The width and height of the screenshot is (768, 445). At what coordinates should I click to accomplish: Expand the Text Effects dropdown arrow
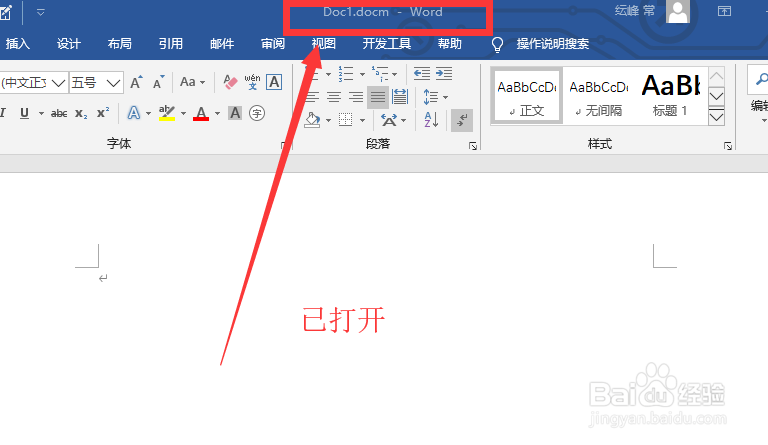point(148,114)
